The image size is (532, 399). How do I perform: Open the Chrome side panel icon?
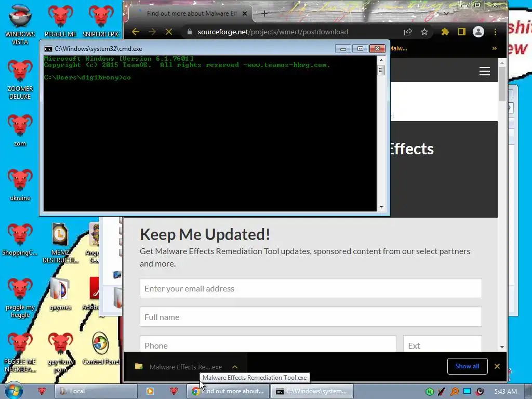click(x=461, y=32)
